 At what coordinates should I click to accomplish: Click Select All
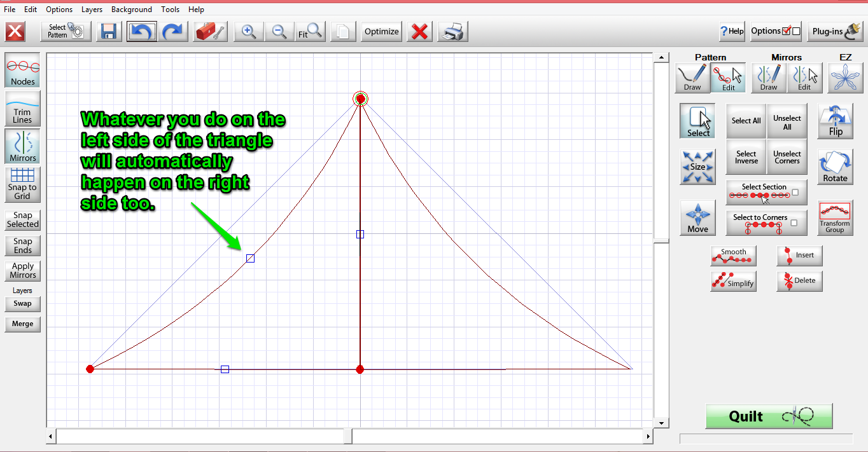[x=746, y=121]
